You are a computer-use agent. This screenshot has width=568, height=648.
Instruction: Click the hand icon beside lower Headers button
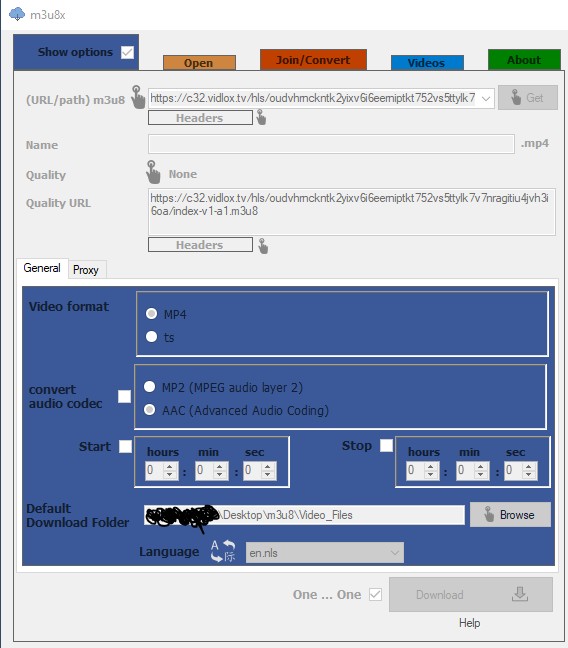click(x=263, y=246)
